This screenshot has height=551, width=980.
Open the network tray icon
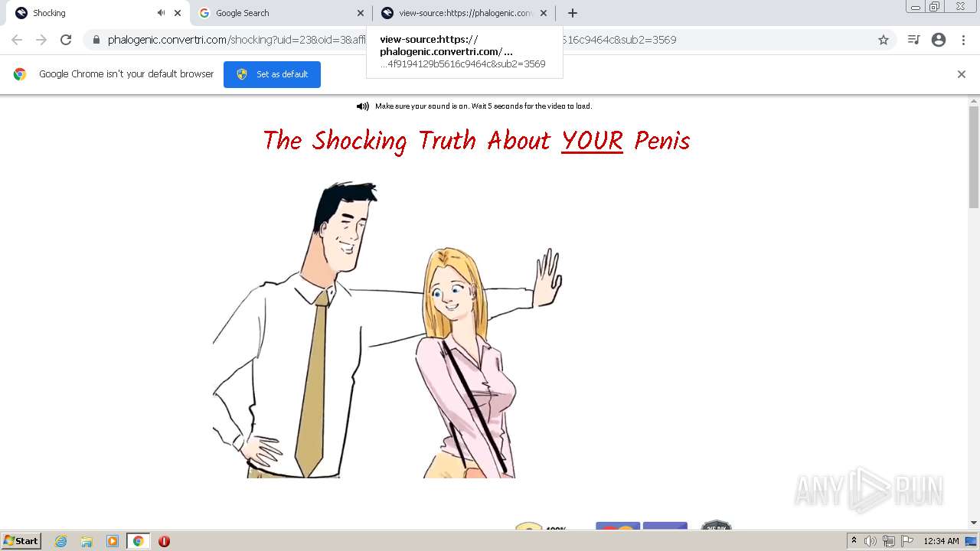889,541
